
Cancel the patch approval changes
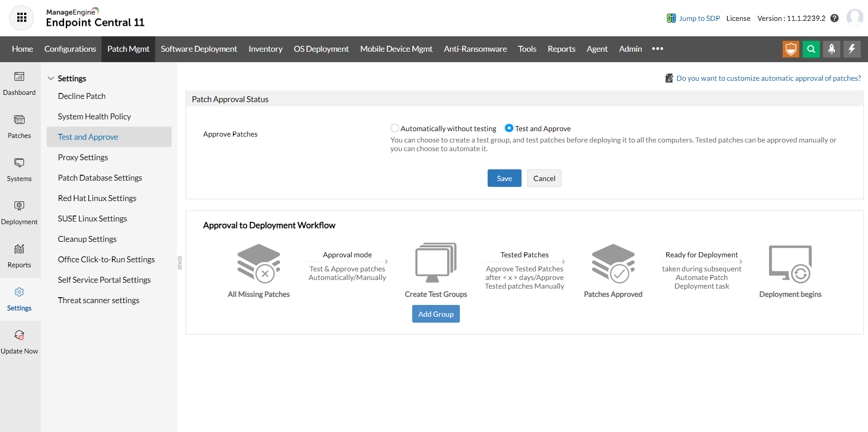pos(544,178)
